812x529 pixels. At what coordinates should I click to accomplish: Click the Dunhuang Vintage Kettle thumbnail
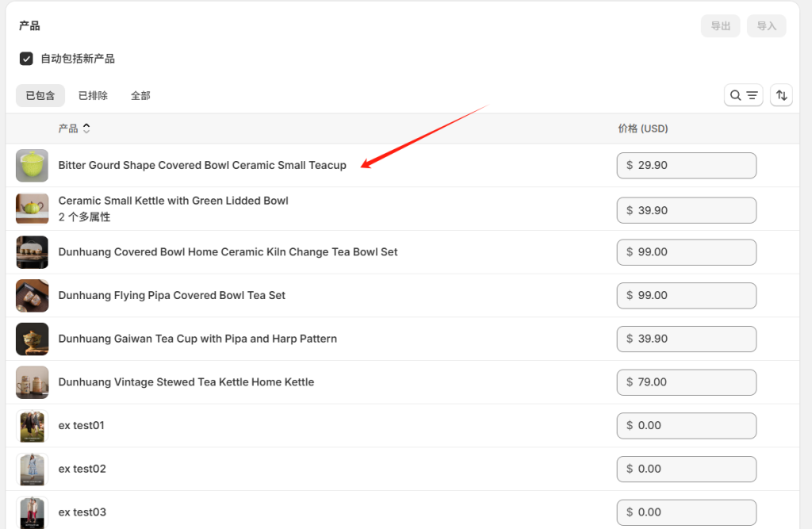(32, 382)
